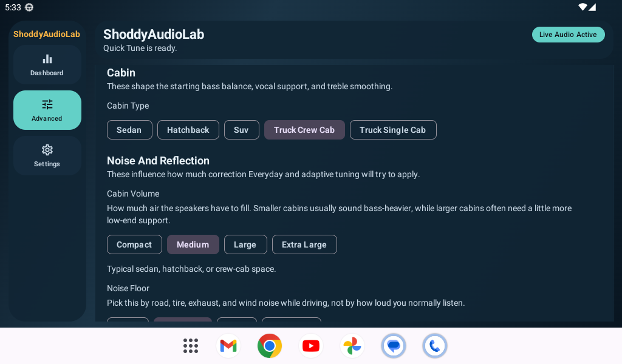This screenshot has height=364, width=622.
Task: Select Truck Crew Cab cabin type
Action: coord(304,130)
